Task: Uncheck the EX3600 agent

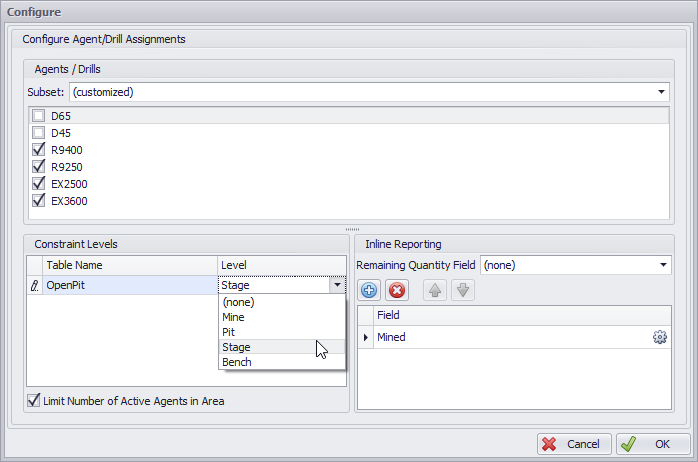Action: (38, 200)
